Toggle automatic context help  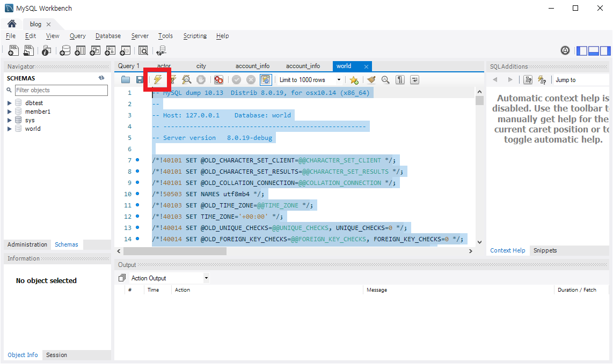[542, 80]
